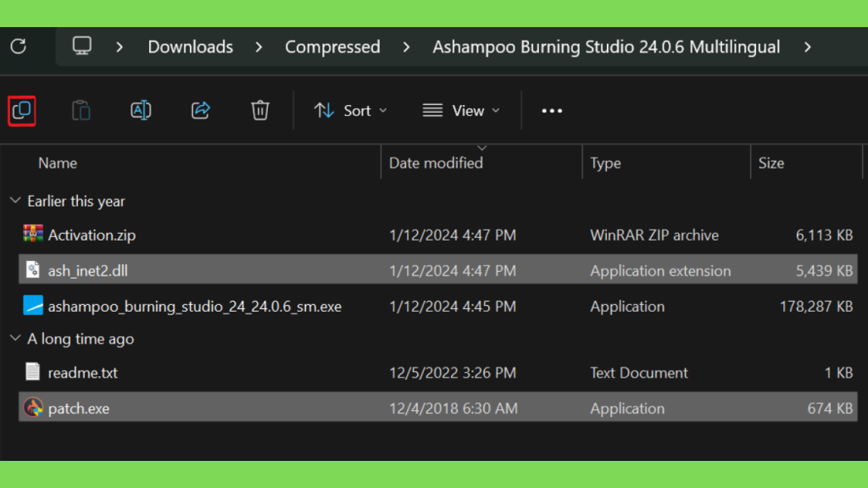Screen dimensions: 868x488
Task: Click the Paste toolbar icon
Action: 81,111
